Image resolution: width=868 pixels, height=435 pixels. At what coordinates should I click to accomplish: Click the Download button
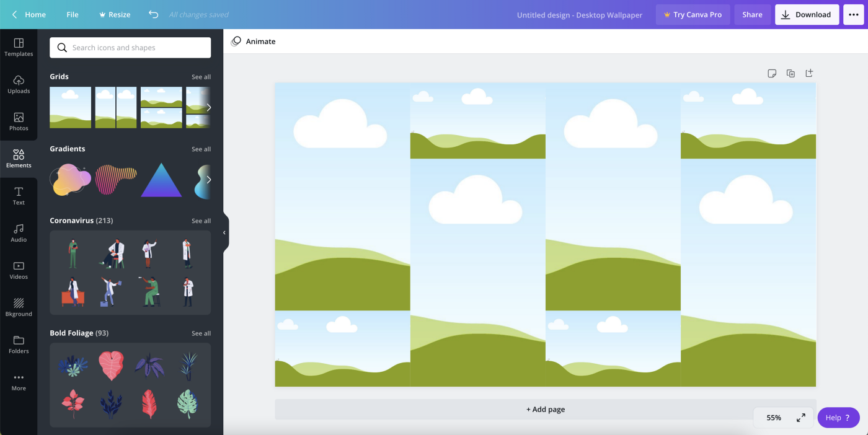(806, 14)
